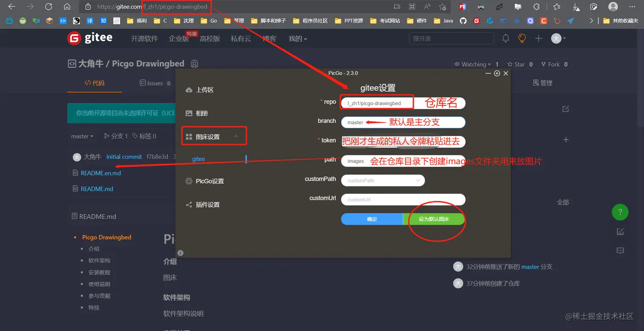Viewport: 644px width, 331px height.
Task: Switch to the 代码 tab
Action: pos(95,83)
